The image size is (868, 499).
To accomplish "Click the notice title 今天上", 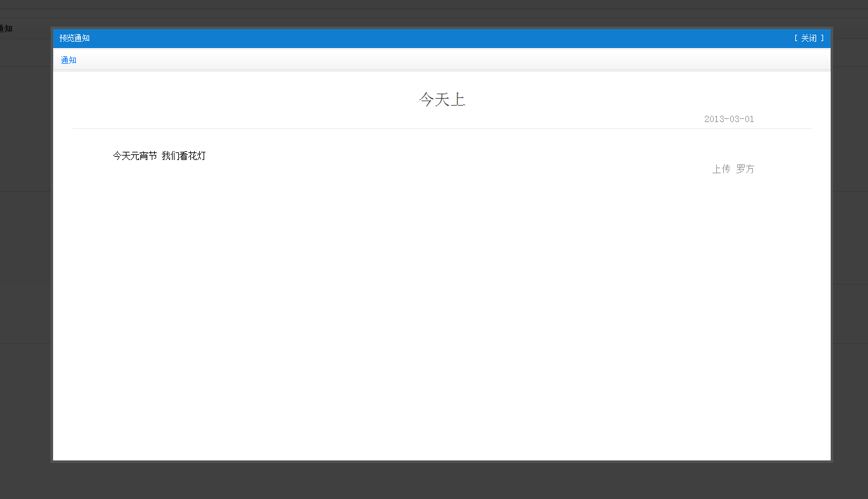I will tap(442, 99).
